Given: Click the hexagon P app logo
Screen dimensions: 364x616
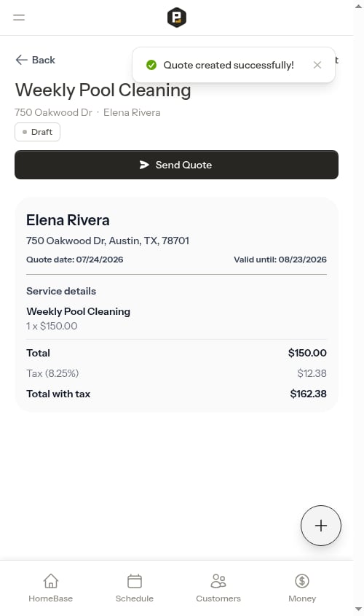Looking at the screenshot, I should [x=176, y=17].
